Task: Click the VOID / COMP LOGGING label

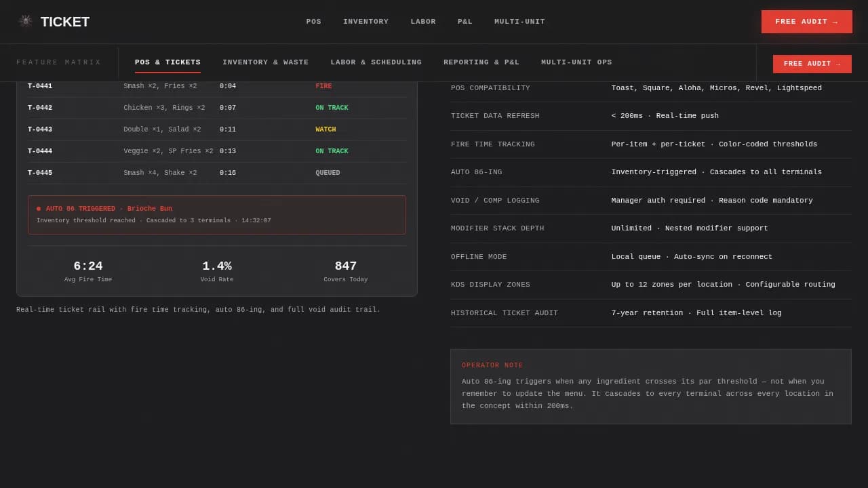Action: pyautogui.click(x=495, y=201)
